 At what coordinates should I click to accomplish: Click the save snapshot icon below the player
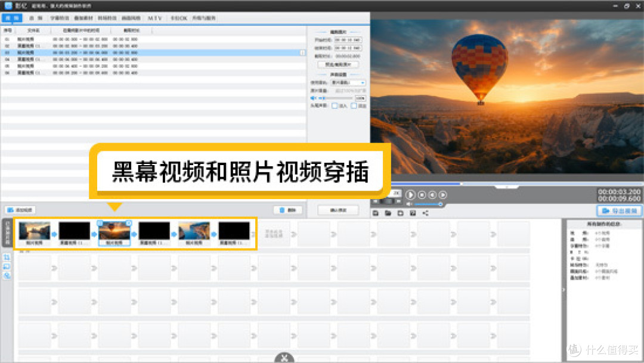413,213
